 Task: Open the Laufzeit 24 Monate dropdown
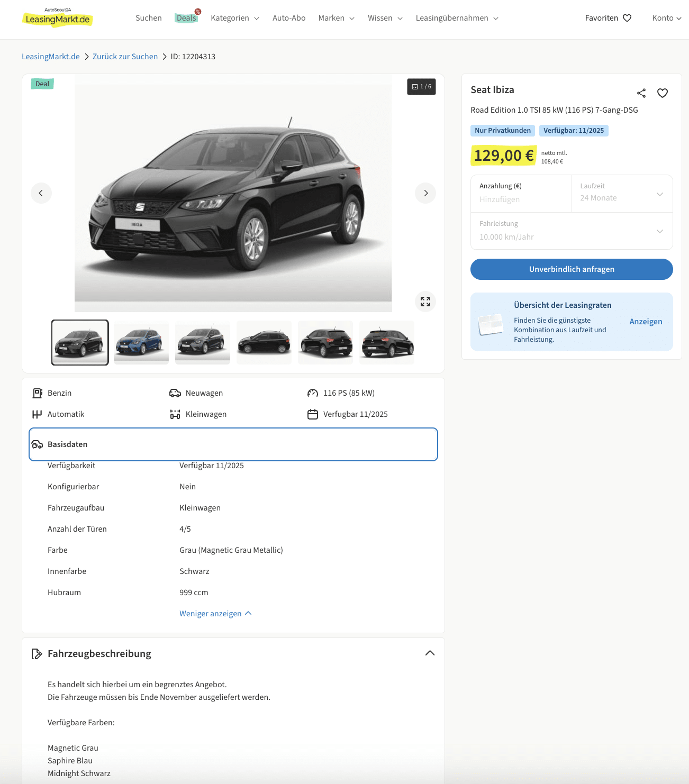pos(622,194)
